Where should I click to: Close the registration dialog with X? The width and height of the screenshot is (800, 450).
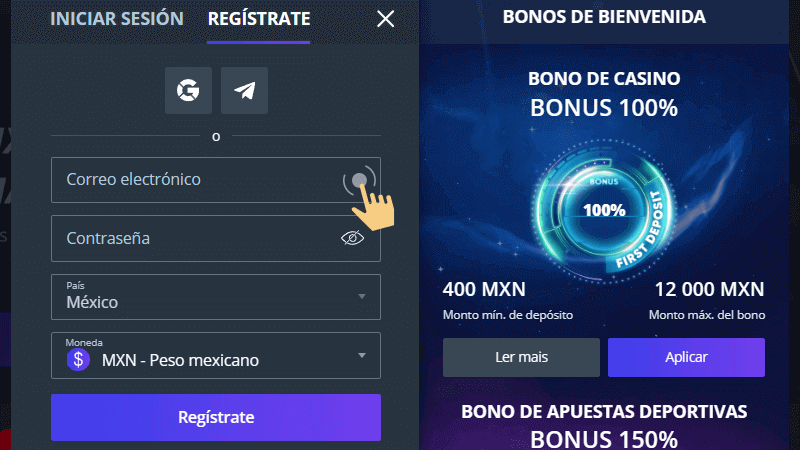click(x=386, y=19)
